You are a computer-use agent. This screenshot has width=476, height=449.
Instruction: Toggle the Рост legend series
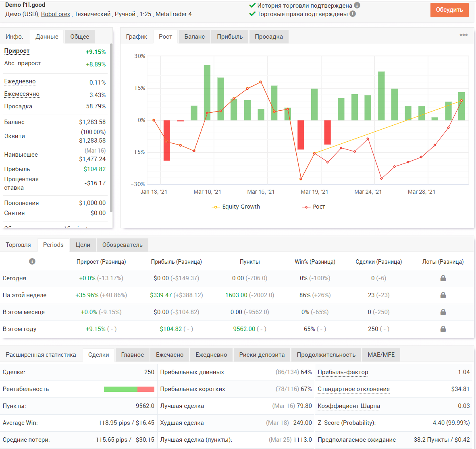pos(314,207)
